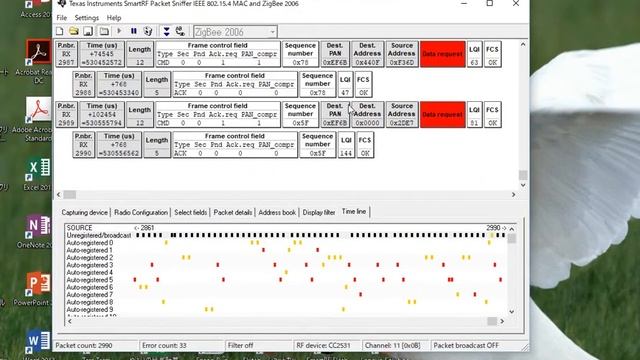640x360 pixels.
Task: Click the Channel: 11 status field
Action: coord(396,346)
